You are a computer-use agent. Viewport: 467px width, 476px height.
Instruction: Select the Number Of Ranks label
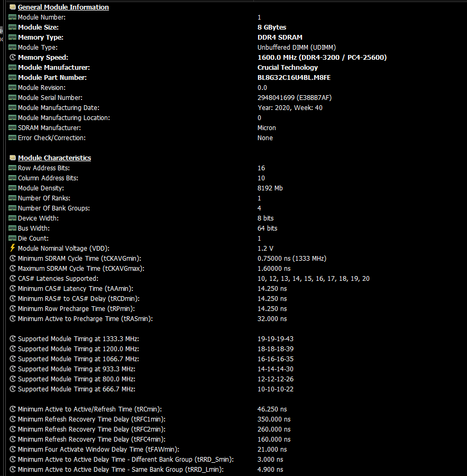pyautogui.click(x=44, y=198)
